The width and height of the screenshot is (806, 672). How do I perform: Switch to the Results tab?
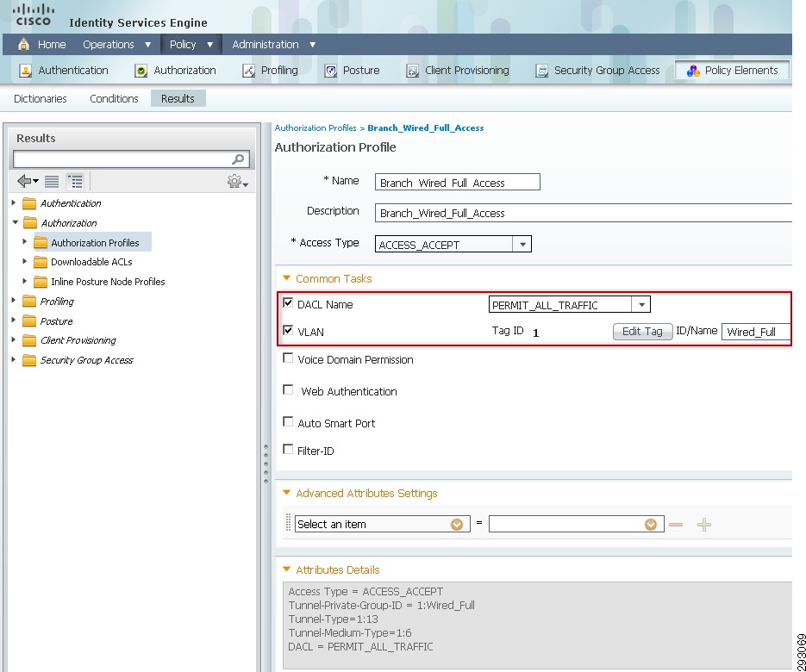[178, 98]
